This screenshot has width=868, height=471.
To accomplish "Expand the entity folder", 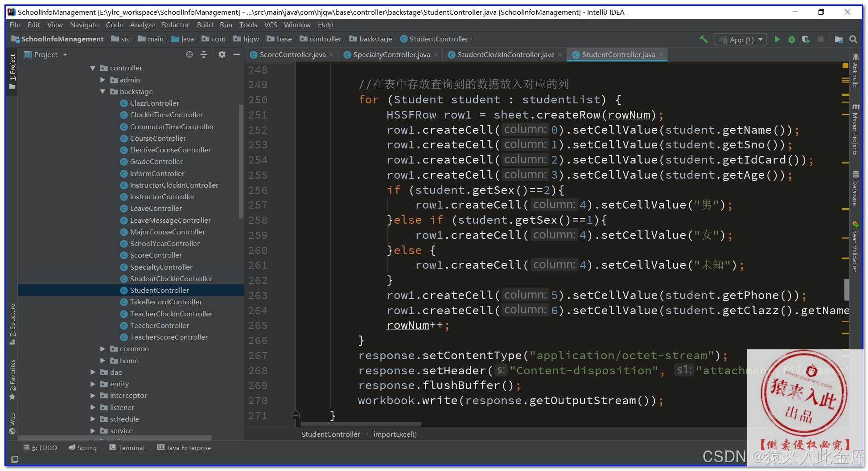I will [x=93, y=384].
